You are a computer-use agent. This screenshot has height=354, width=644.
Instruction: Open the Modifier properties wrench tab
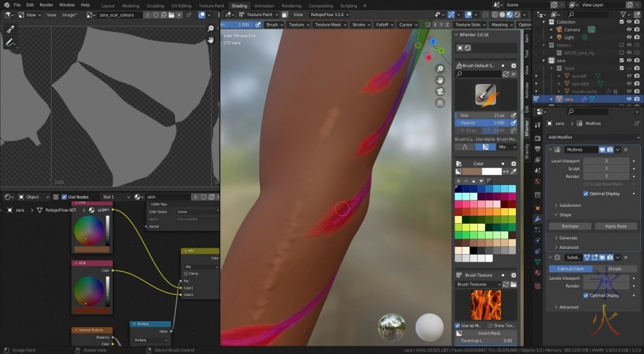[x=538, y=219]
